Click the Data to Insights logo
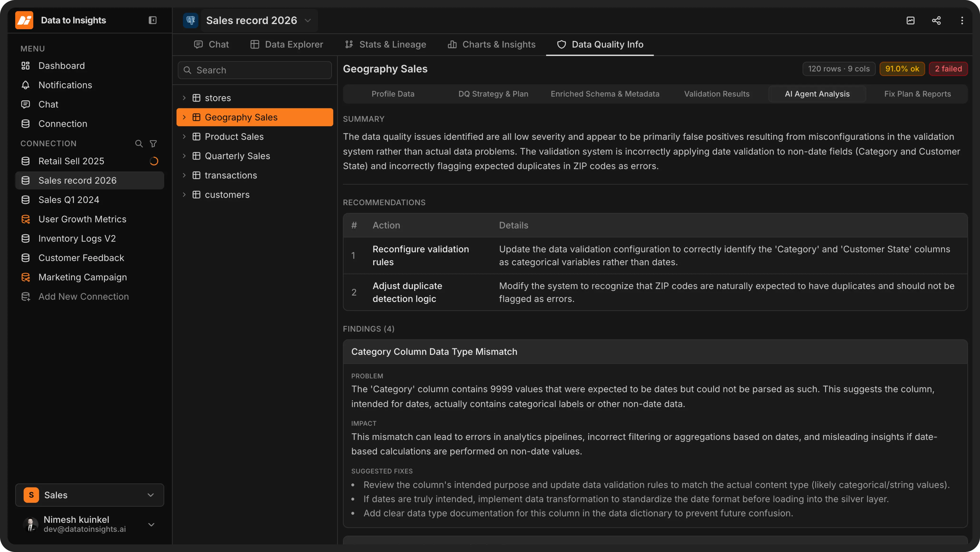Screen dimensions: 980x552 coord(24,20)
